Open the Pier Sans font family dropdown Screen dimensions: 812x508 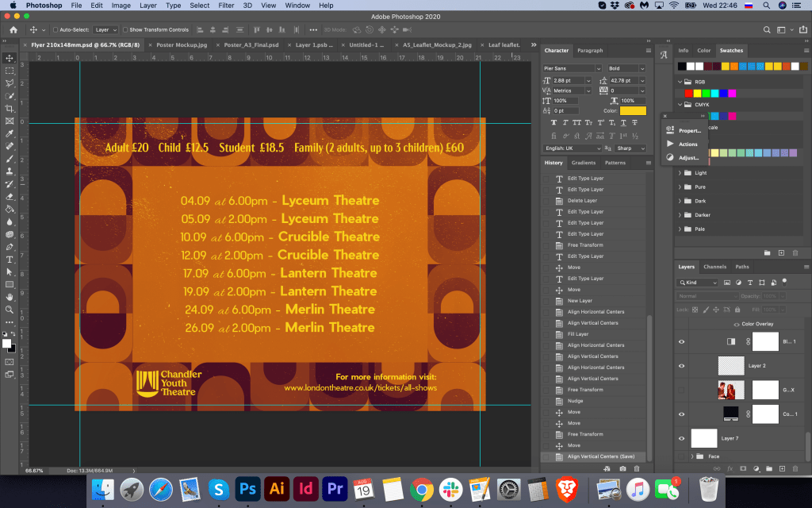tap(572, 68)
